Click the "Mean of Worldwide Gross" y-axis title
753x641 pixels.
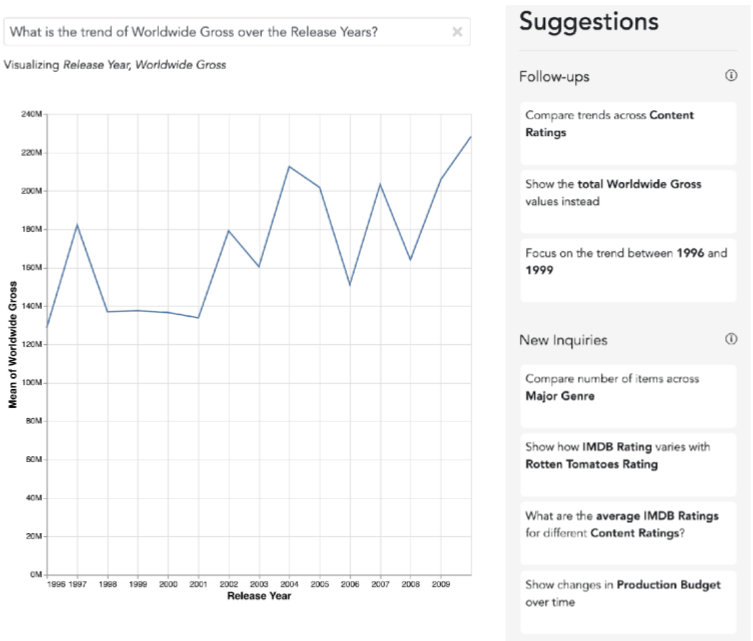[x=13, y=345]
